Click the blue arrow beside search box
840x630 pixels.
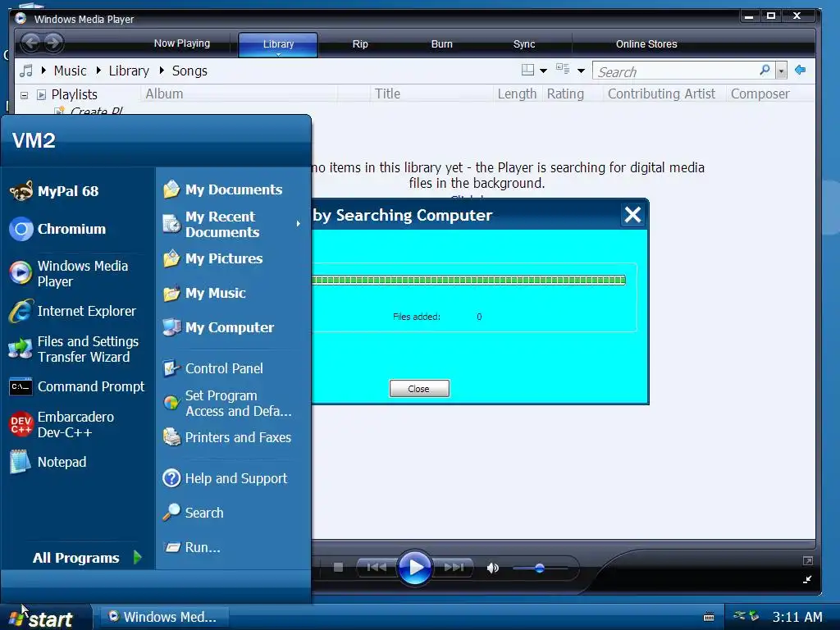tap(801, 70)
